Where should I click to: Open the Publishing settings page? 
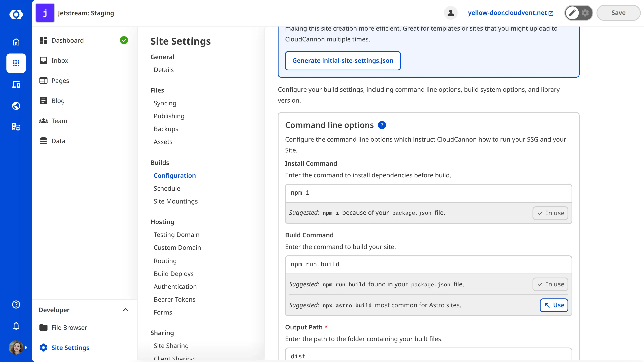tap(169, 116)
